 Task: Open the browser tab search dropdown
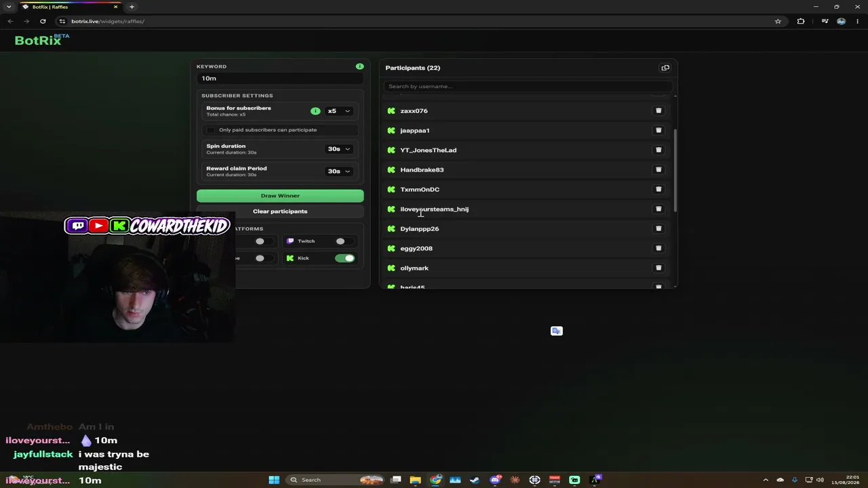coord(9,7)
